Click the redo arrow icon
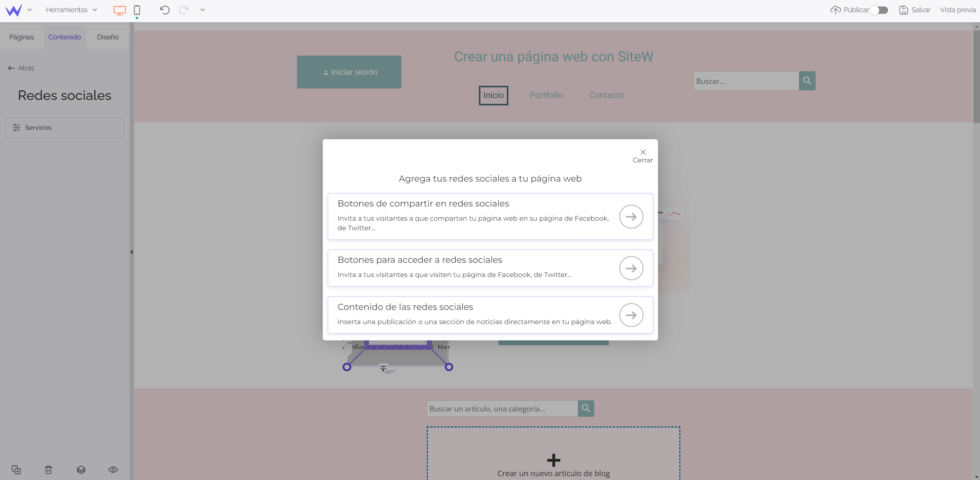Image resolution: width=980 pixels, height=480 pixels. (184, 10)
